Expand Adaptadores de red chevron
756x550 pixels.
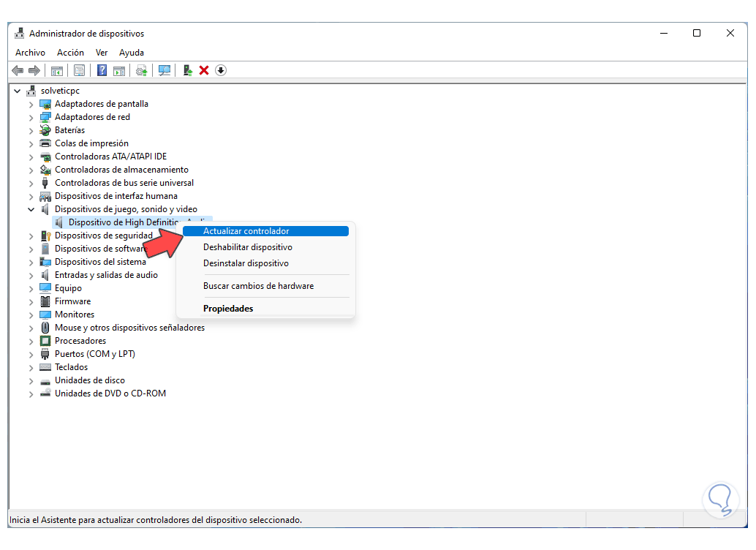pos(31,117)
